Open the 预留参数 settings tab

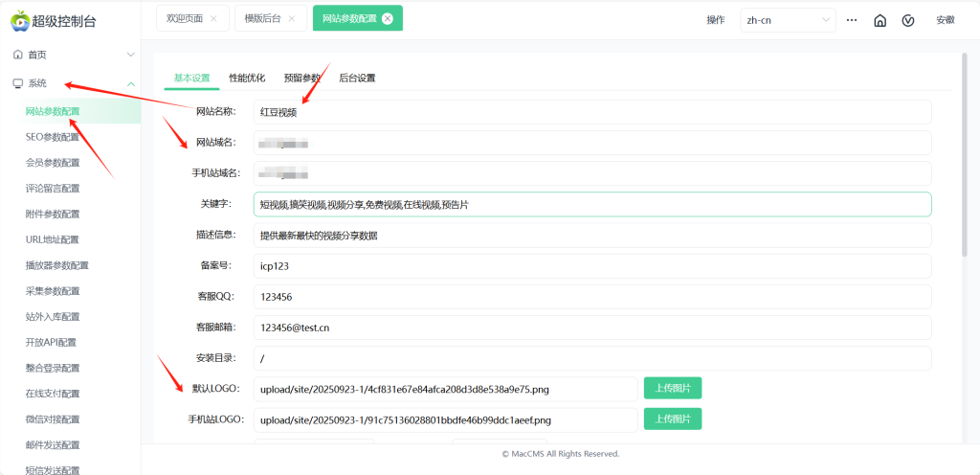[x=301, y=79]
